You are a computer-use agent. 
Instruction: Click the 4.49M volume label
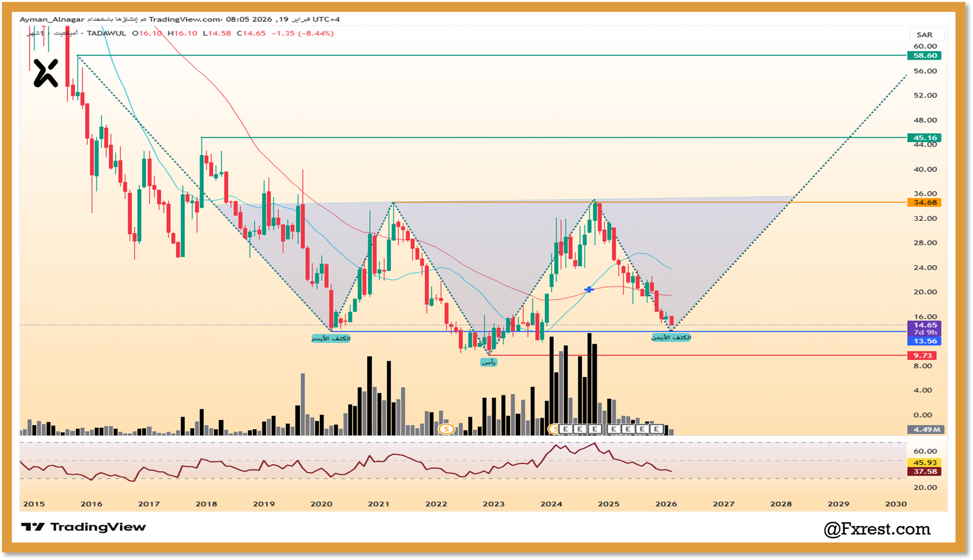926,429
